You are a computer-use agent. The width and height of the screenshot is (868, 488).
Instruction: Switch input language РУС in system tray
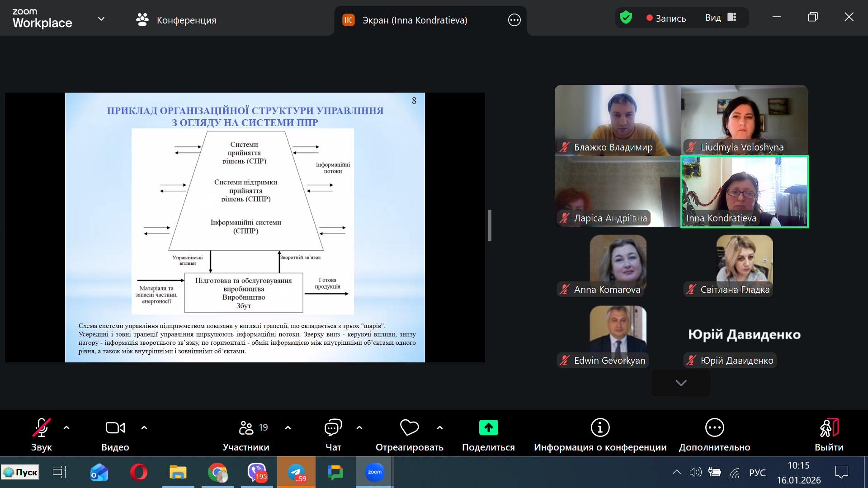click(x=757, y=473)
